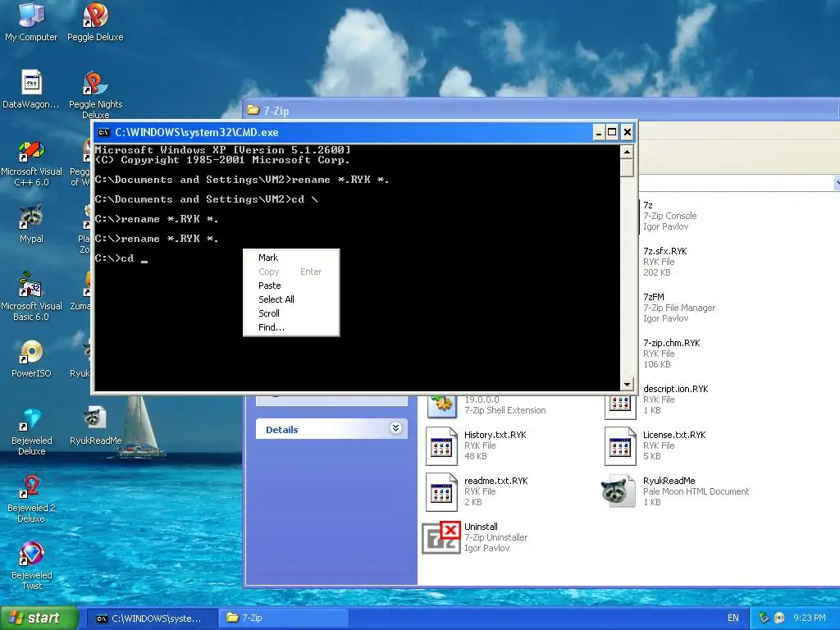The height and width of the screenshot is (630, 840).
Task: Maximize the CMD window
Action: (x=612, y=132)
